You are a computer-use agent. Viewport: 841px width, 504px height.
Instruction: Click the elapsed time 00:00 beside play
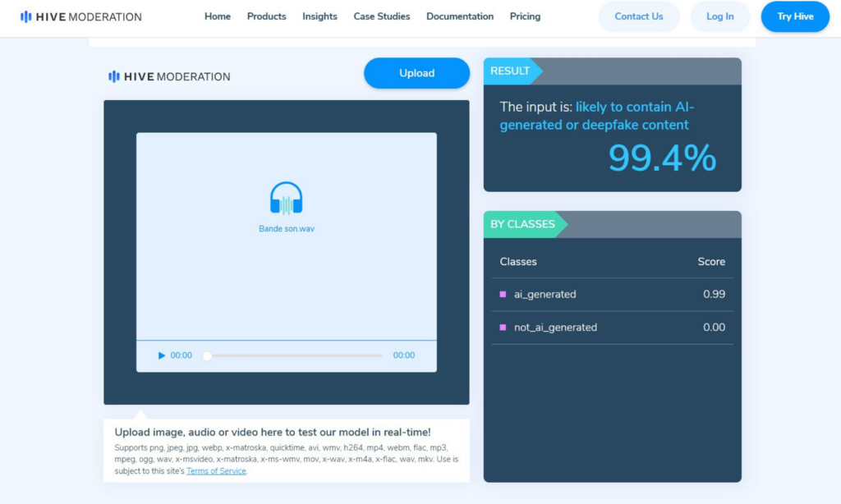click(182, 355)
